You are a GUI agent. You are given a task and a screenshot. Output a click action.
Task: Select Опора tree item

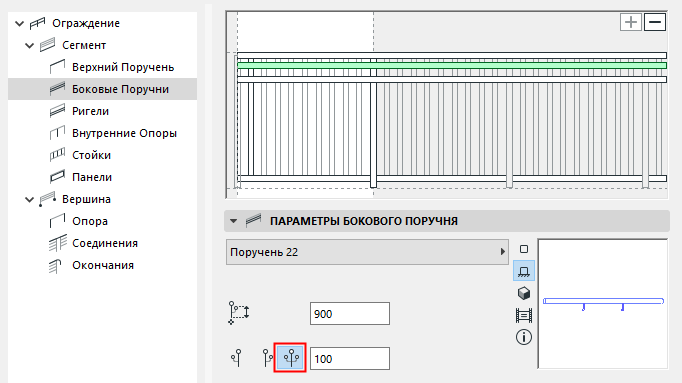pos(90,221)
